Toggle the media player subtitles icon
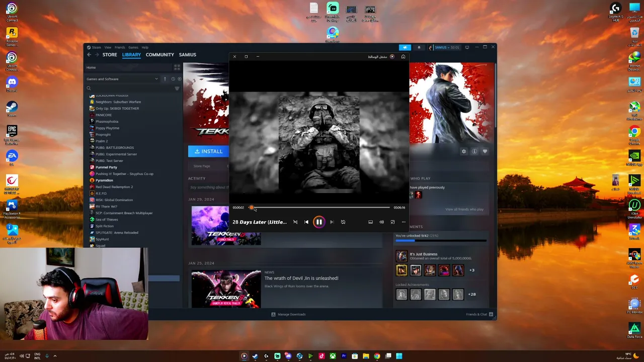 click(370, 222)
